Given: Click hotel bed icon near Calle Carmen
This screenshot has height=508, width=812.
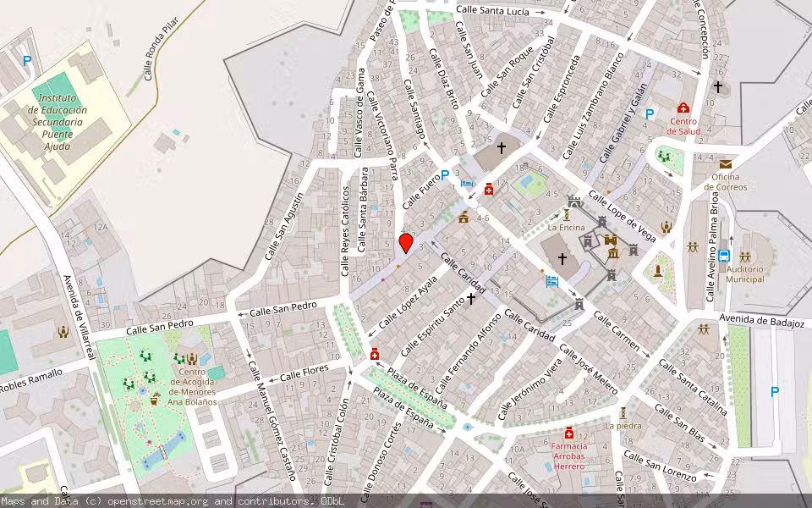Looking at the screenshot, I should point(552,281).
